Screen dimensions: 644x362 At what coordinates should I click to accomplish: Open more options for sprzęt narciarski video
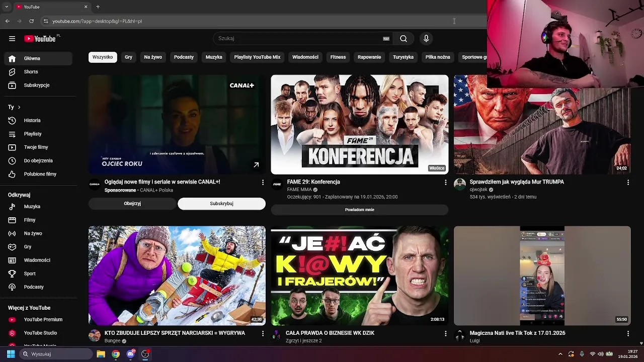(263, 333)
